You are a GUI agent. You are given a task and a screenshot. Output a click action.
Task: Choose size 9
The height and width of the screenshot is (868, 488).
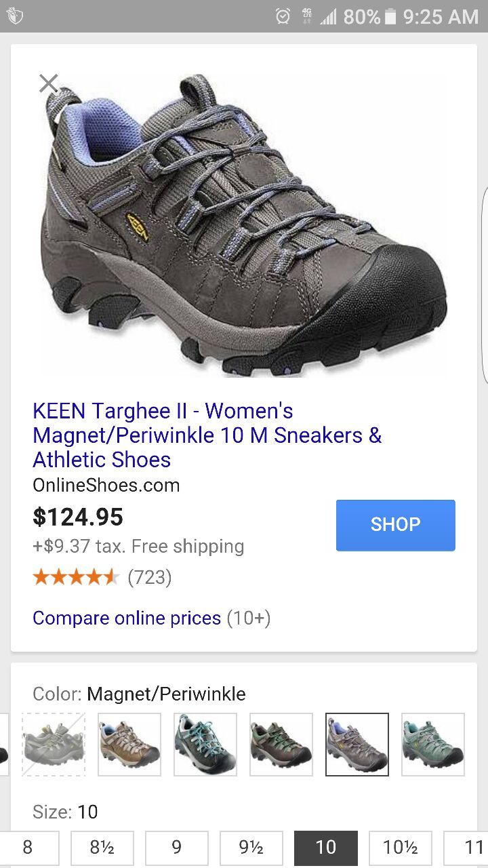pyautogui.click(x=177, y=848)
